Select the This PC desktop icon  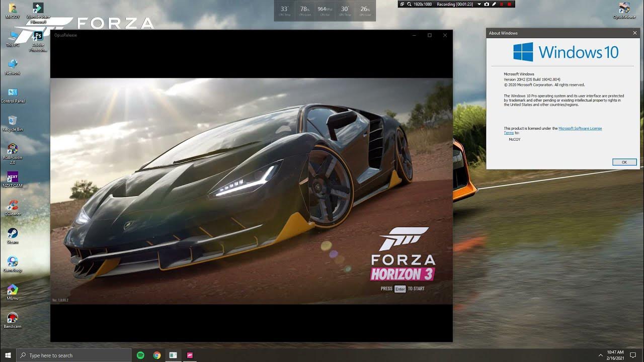tap(13, 39)
